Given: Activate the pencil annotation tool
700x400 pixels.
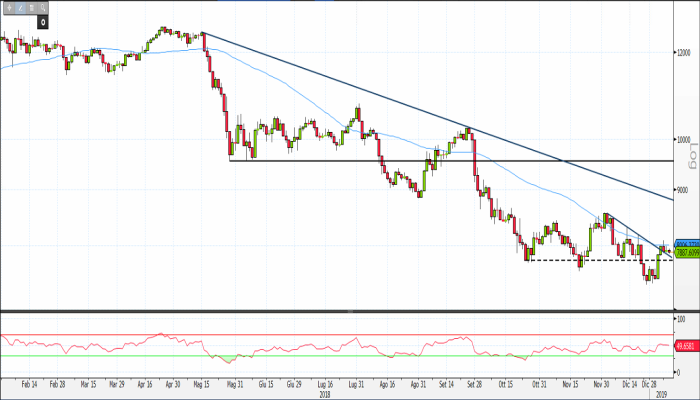Looking at the screenshot, I should click(x=18, y=7).
